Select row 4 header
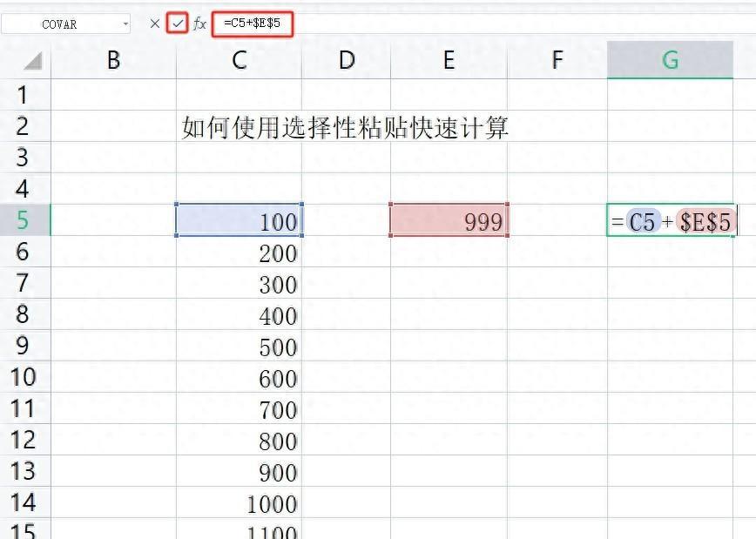 click(x=25, y=188)
